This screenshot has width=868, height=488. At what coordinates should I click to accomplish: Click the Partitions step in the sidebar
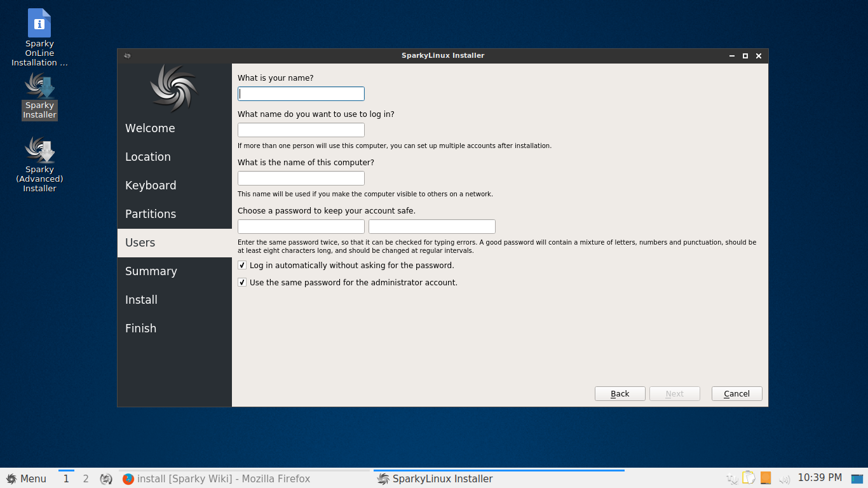(x=175, y=214)
